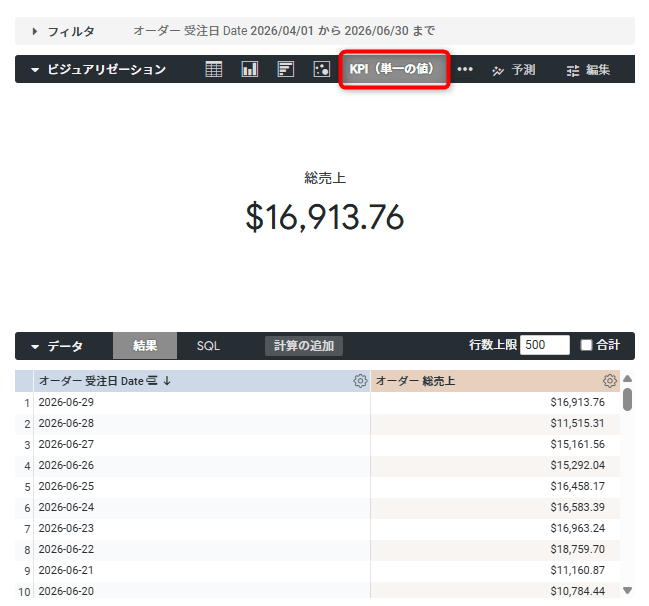The height and width of the screenshot is (606, 649).
Task: Select the scatter plot visualization icon
Action: (322, 69)
